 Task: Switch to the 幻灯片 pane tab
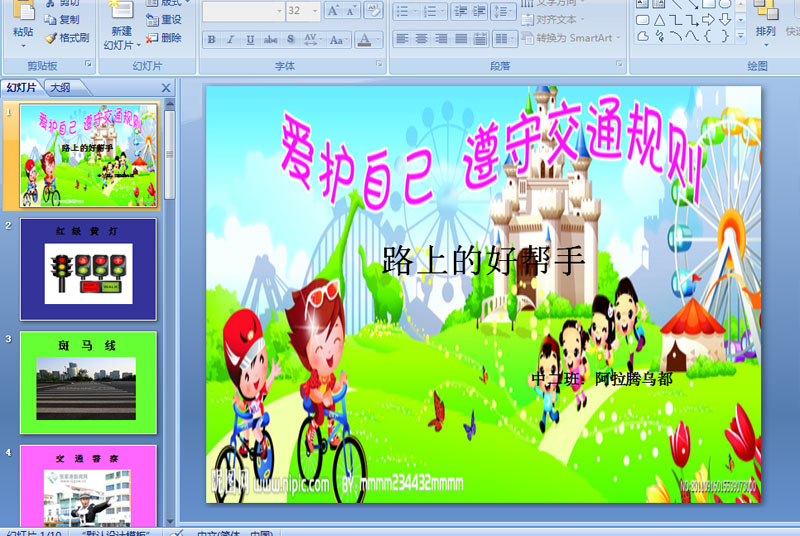click(x=21, y=87)
